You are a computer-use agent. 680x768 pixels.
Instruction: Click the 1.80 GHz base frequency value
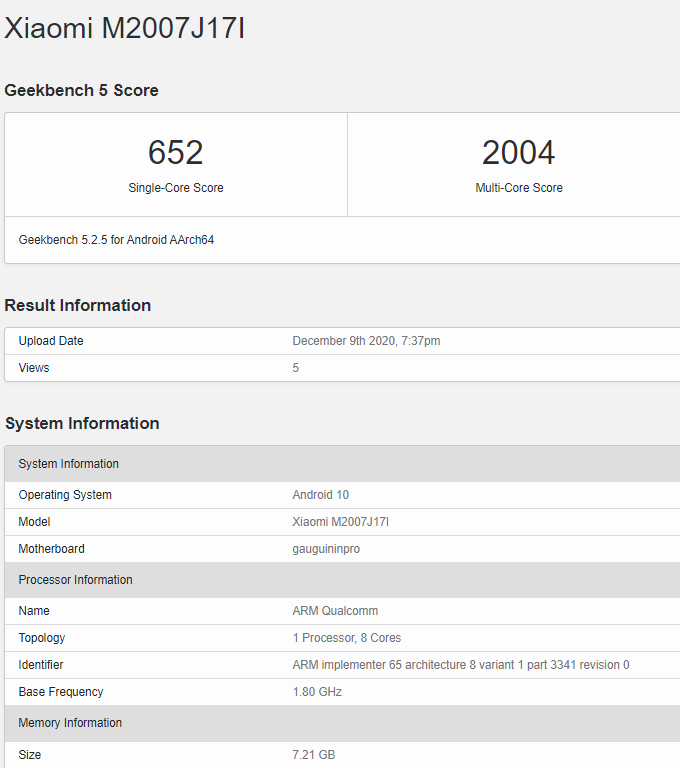click(317, 692)
